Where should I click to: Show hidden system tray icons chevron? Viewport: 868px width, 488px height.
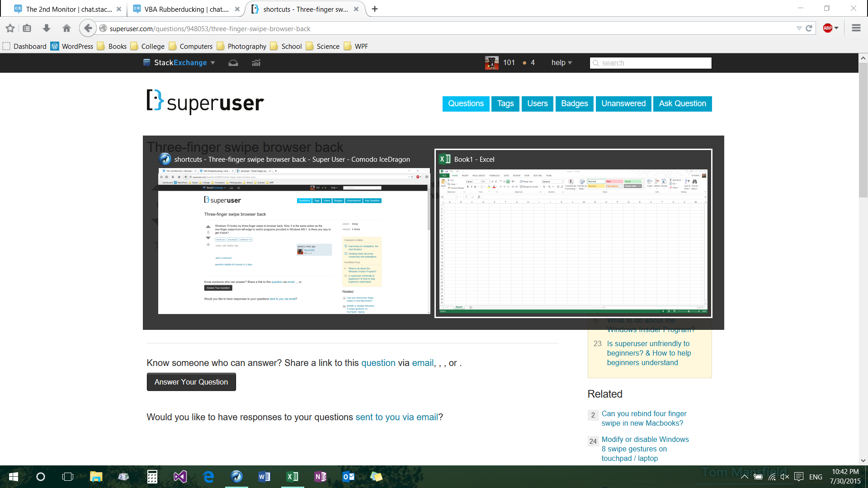coord(744,477)
